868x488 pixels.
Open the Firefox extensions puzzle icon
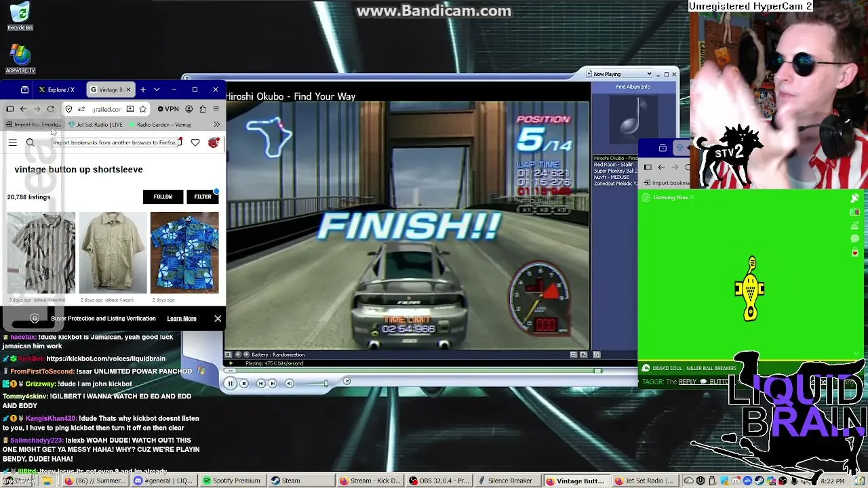pos(203,109)
